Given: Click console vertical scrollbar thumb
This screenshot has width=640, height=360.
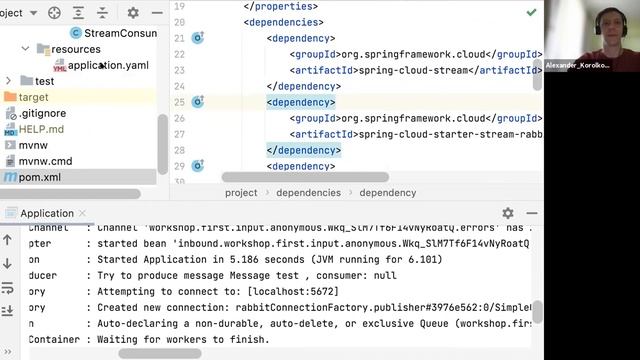Looking at the screenshot, I should (538, 312).
